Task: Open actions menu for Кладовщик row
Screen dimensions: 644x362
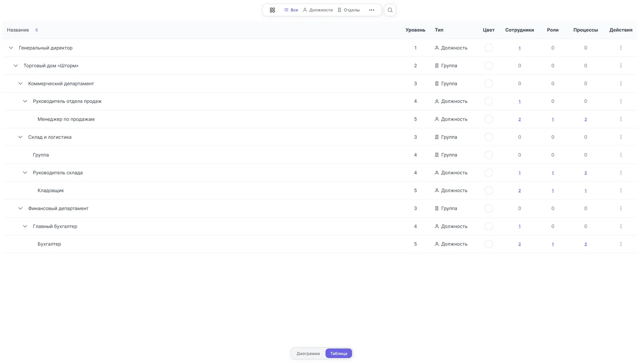Action: 621,191
